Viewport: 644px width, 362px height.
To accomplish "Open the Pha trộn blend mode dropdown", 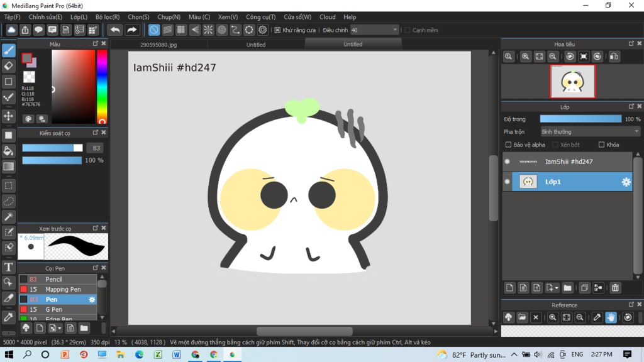I will 590,132.
